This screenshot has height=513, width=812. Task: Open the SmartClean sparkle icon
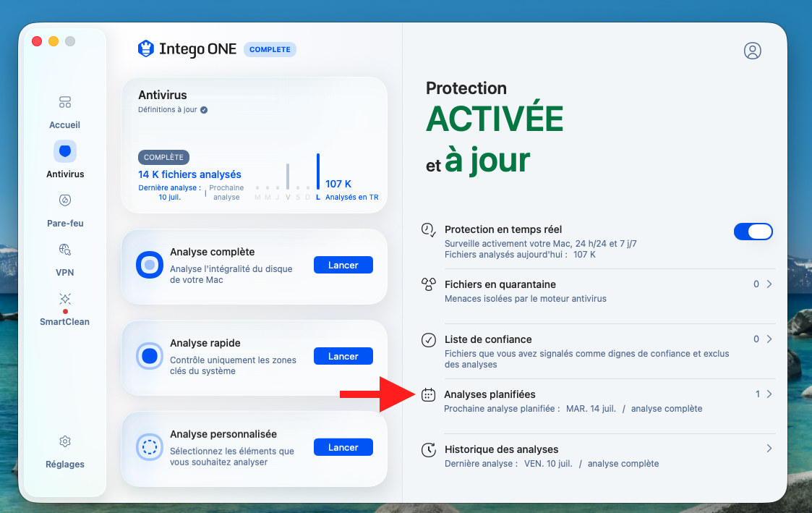tap(65, 299)
